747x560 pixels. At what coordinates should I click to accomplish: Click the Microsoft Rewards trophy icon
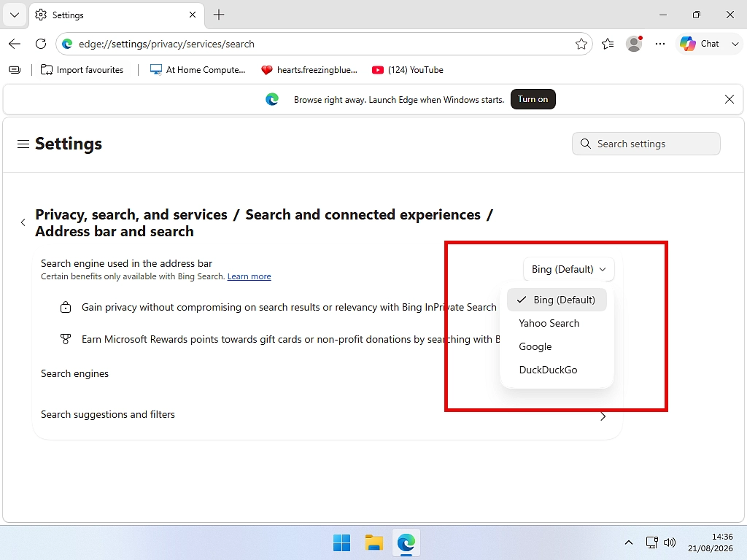[x=66, y=339]
